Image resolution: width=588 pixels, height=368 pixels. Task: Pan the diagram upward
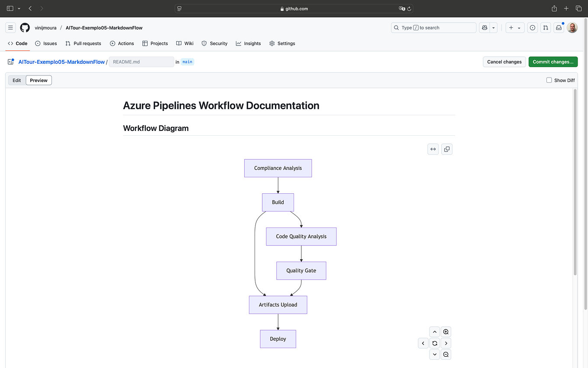pos(434,332)
